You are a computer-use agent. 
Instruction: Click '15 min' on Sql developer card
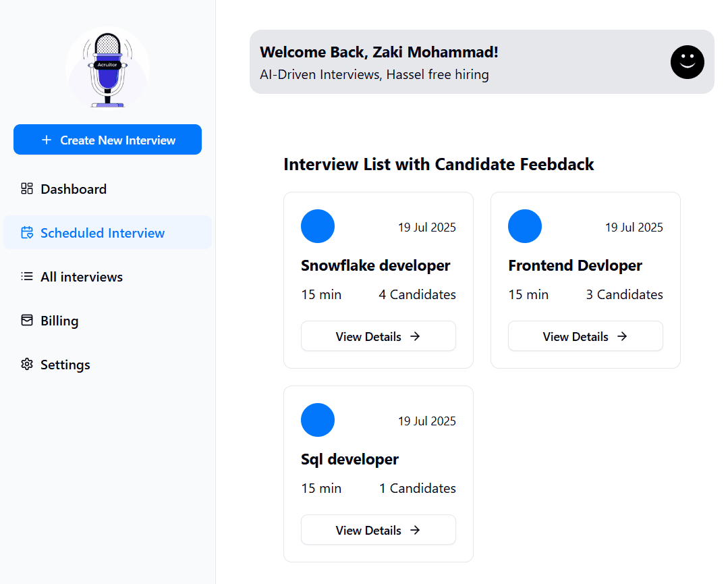click(321, 488)
